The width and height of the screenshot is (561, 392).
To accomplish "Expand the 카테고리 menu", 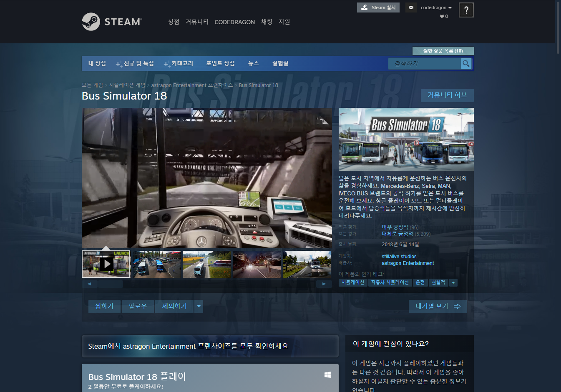I will 179,63.
